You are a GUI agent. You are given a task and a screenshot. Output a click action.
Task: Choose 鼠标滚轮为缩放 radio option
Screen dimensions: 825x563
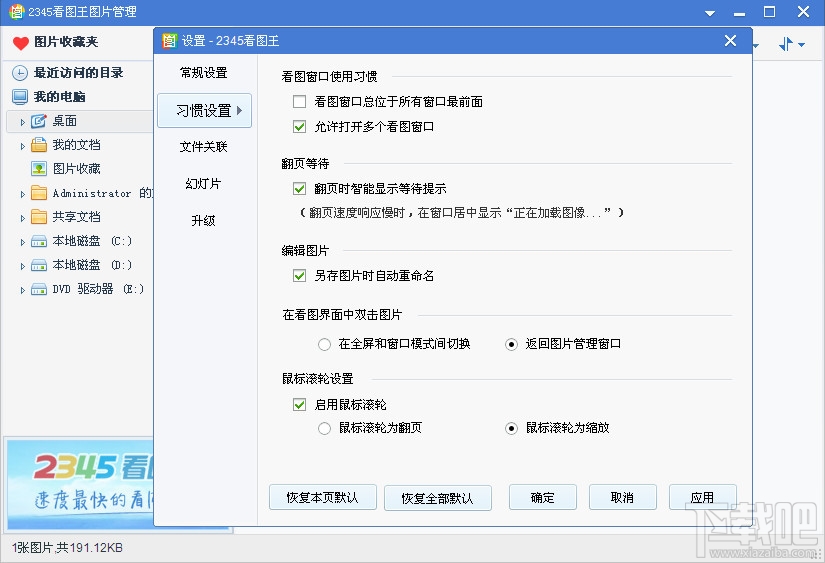511,428
